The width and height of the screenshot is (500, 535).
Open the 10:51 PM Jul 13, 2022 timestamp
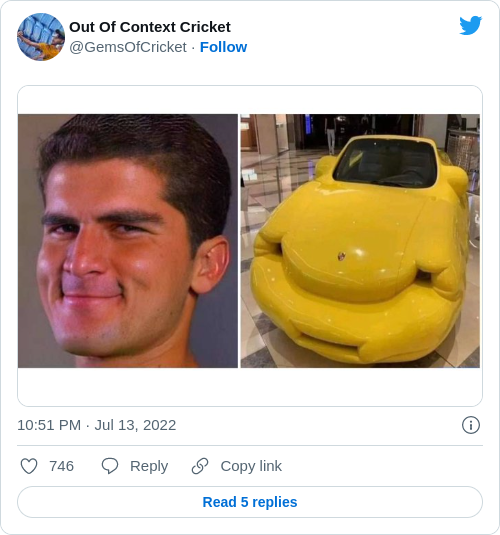[97, 425]
